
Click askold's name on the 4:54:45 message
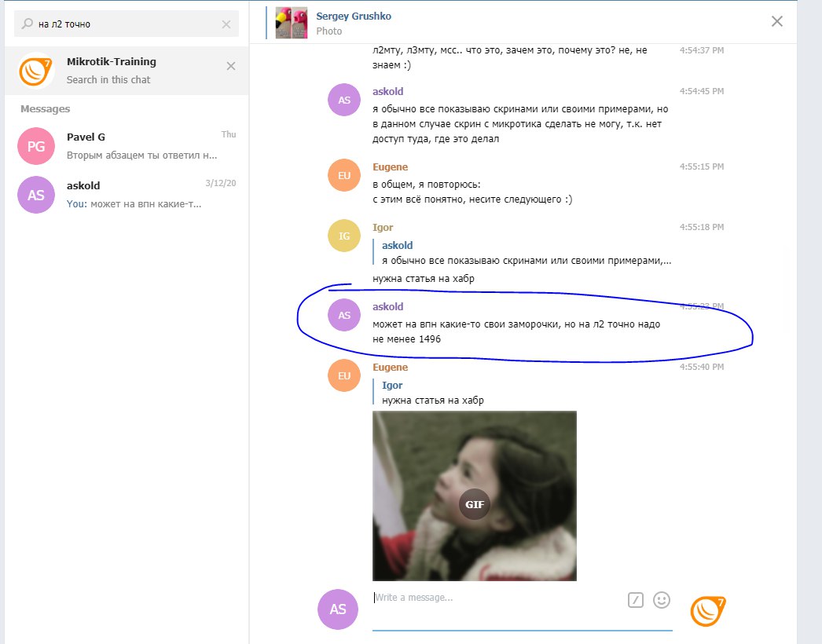coord(388,91)
